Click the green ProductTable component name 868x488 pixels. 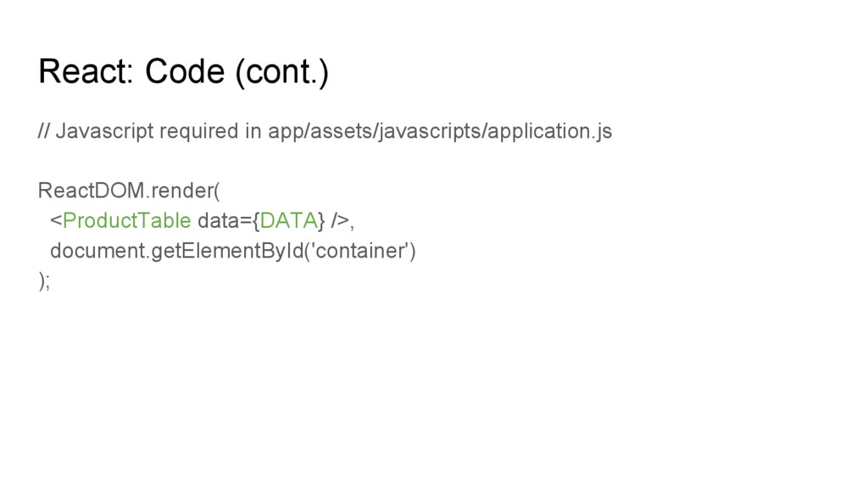(127, 220)
